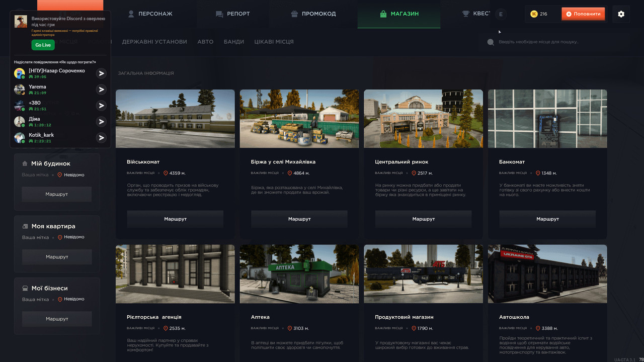644x362 pixels.
Task: Click Маршрут under Мій будинок
Action: 57,194
